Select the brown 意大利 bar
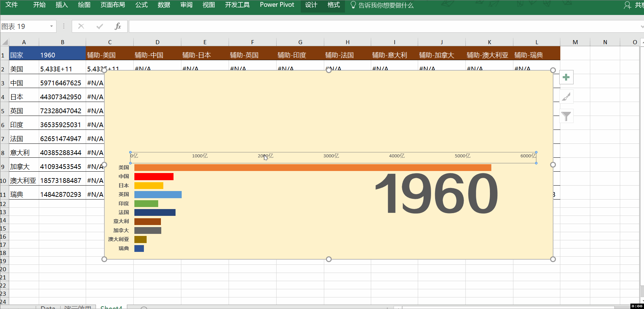 tap(148, 222)
